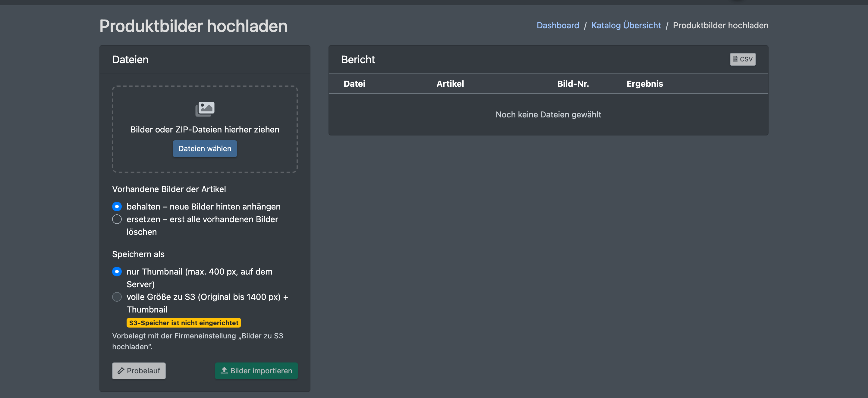This screenshot has height=398, width=868.
Task: Open the Dateien wählen file picker
Action: click(205, 148)
